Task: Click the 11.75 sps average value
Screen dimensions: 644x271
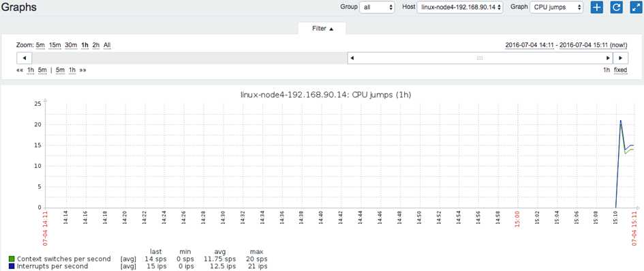Action: coord(219,259)
